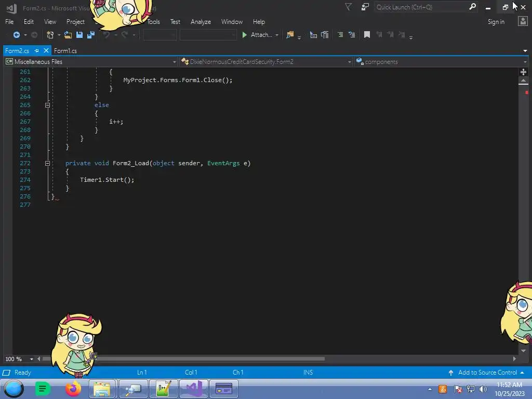
Task: Click the Windows Start orb
Action: (x=14, y=389)
